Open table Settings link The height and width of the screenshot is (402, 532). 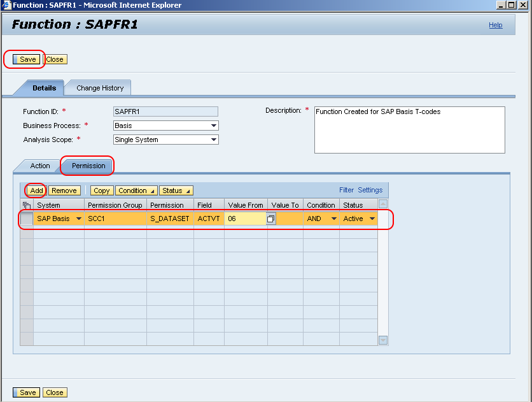point(370,190)
